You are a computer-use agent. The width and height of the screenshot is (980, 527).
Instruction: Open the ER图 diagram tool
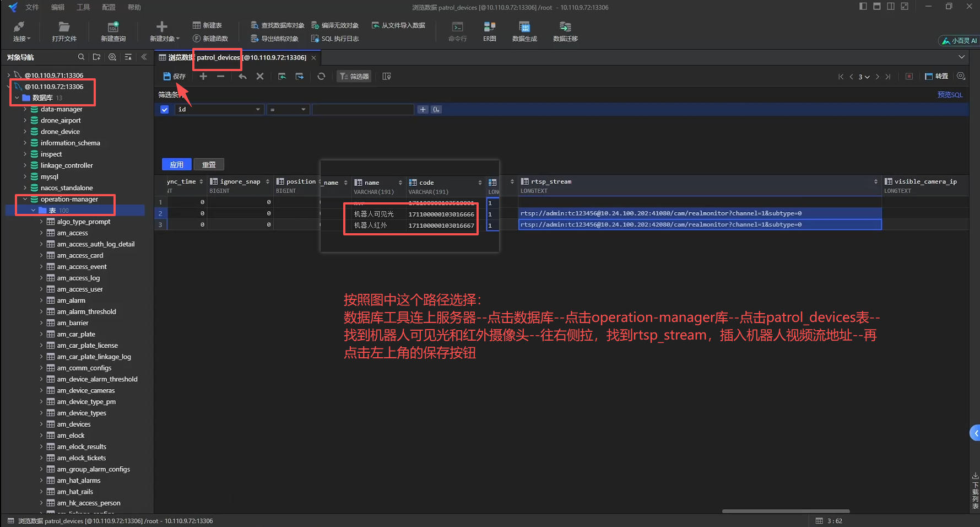click(489, 27)
